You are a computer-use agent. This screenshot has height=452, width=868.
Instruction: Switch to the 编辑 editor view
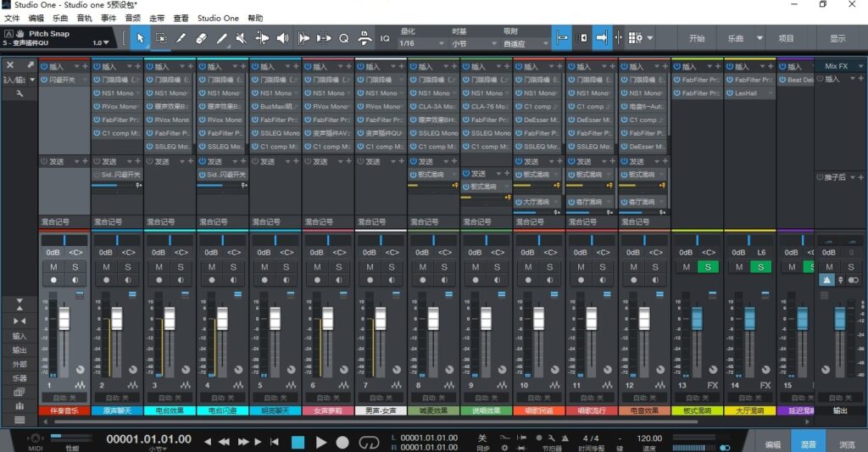coord(772,444)
